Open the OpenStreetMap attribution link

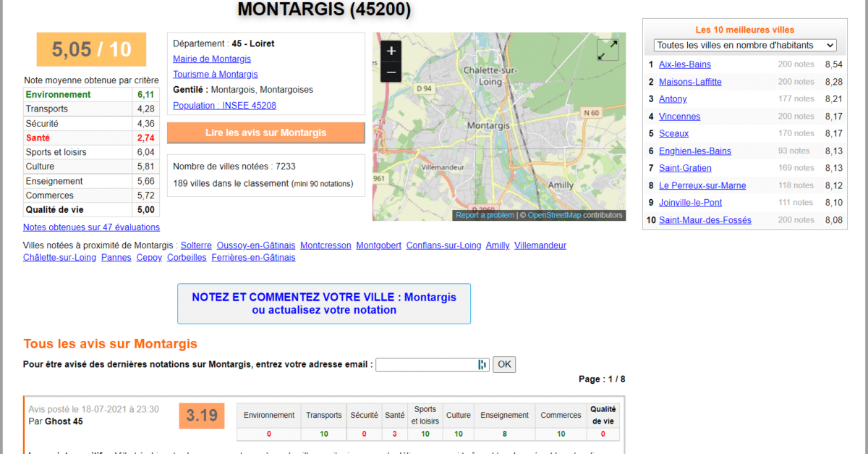click(x=554, y=215)
